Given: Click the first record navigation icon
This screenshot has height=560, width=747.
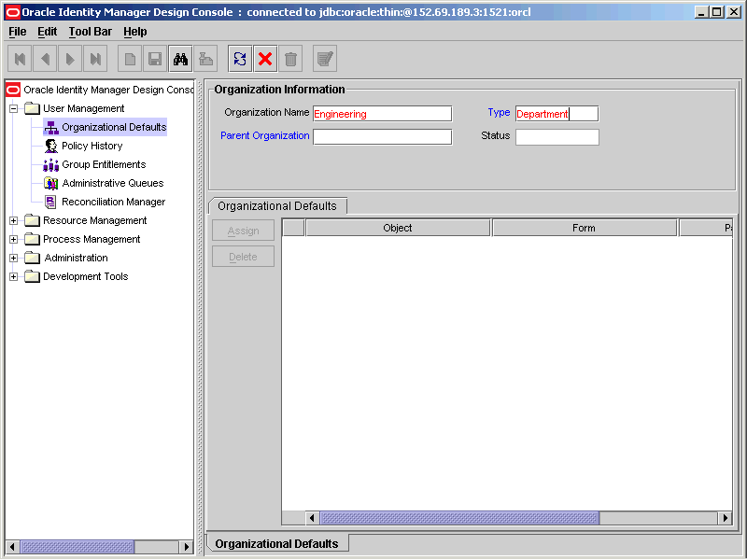Looking at the screenshot, I should click(20, 58).
